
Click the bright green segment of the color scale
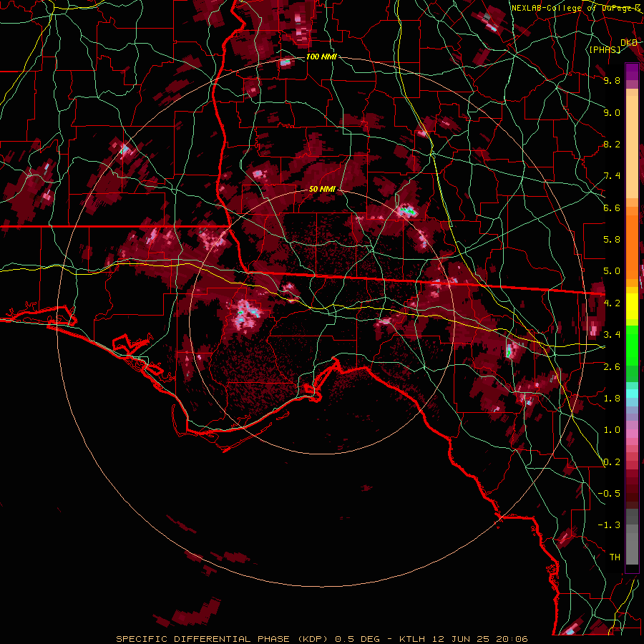pos(632,346)
